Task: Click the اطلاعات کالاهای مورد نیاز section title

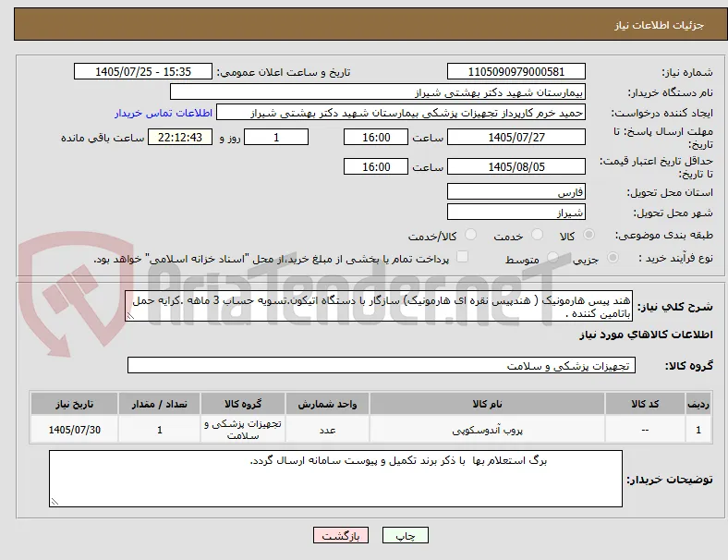Action: (x=646, y=335)
